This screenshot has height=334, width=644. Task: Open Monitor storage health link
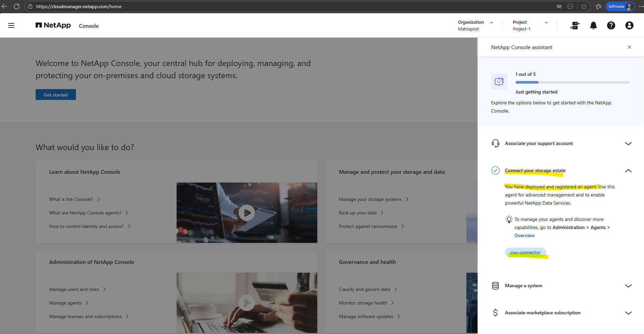[x=366, y=303]
